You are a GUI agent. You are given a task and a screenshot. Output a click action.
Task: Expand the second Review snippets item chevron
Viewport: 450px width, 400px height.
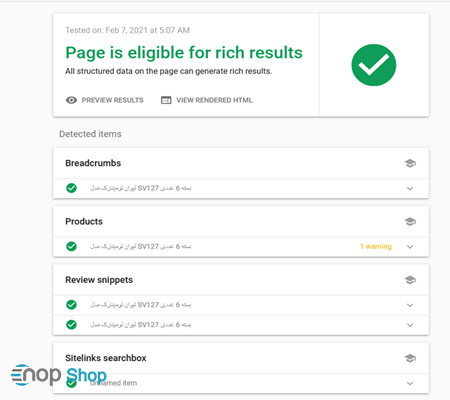[410, 325]
